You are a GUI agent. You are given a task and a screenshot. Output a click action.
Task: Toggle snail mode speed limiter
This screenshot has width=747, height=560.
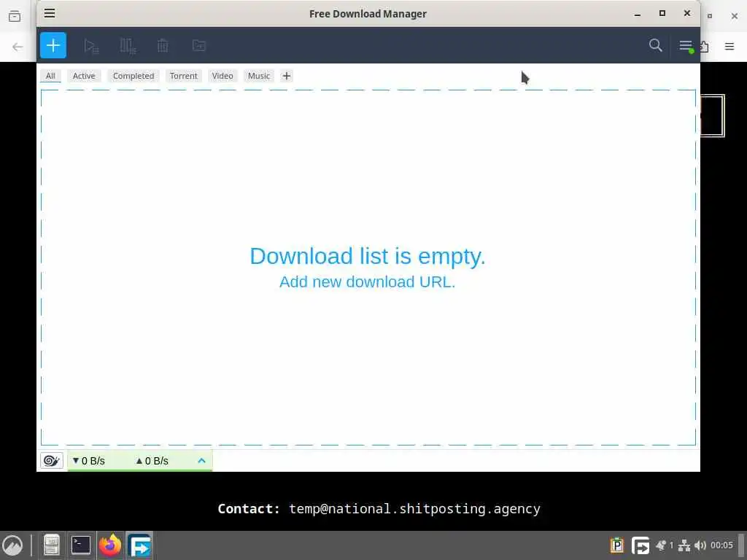(x=52, y=461)
